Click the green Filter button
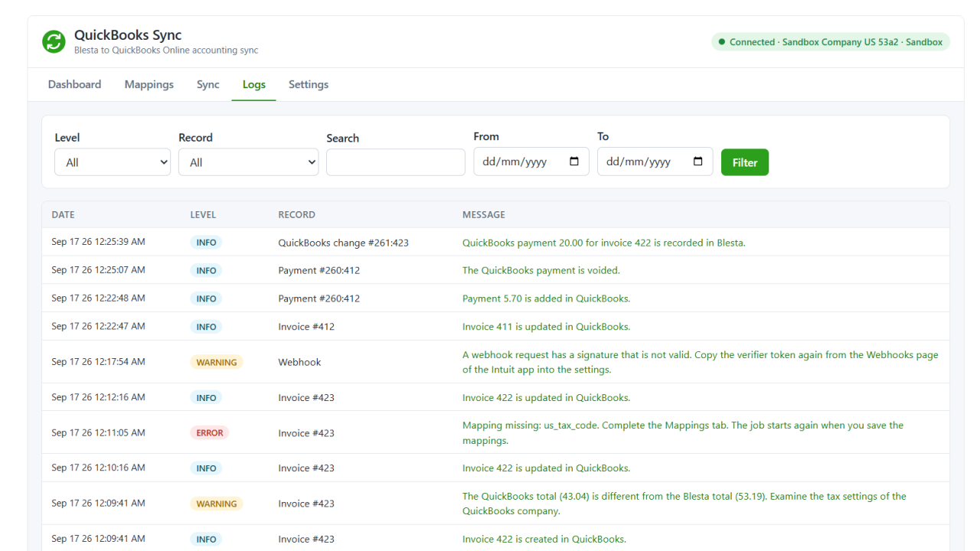980x551 pixels. (x=745, y=162)
